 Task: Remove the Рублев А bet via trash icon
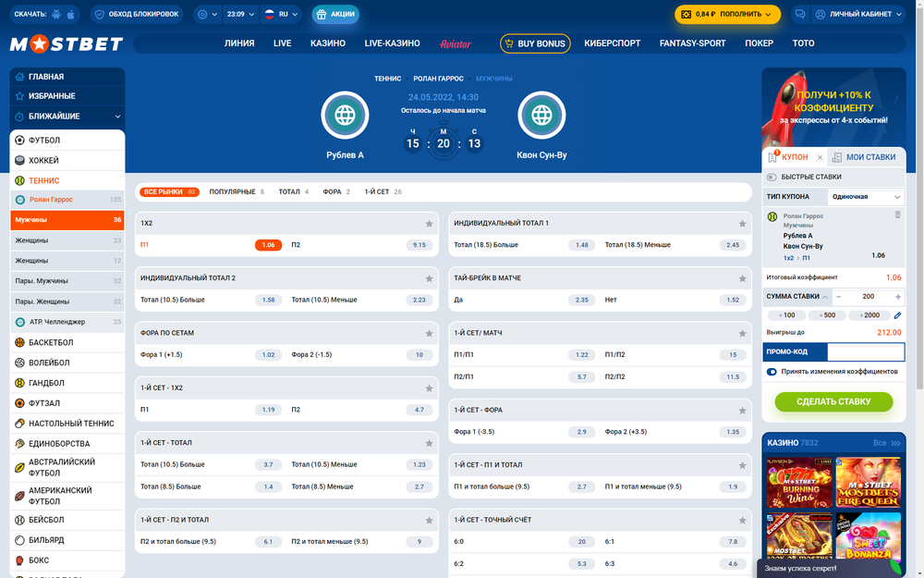point(897,215)
